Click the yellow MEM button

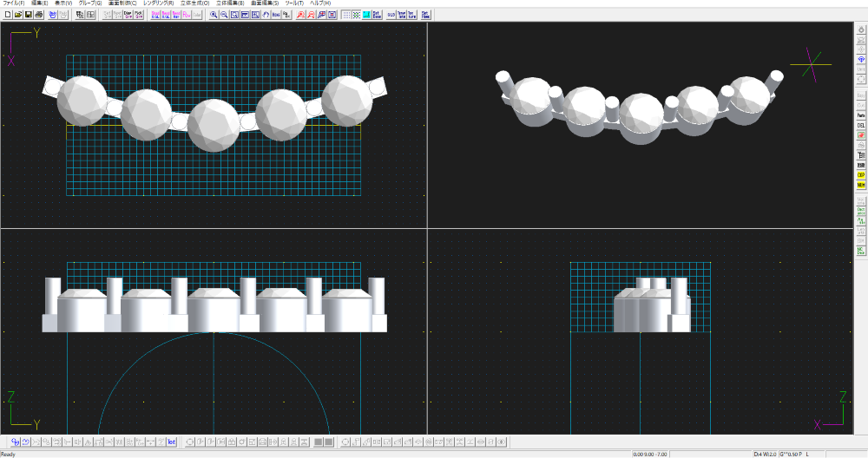pos(861,185)
